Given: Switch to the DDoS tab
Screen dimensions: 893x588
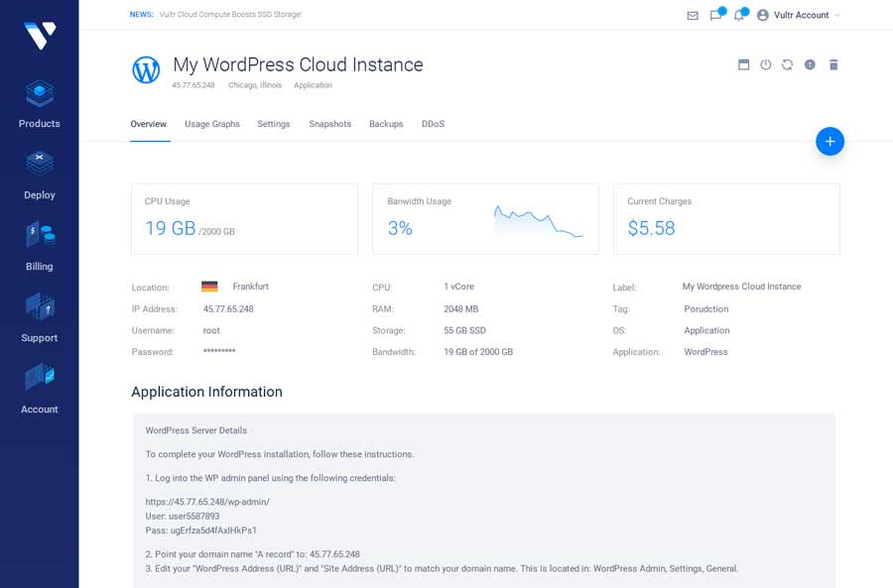Looking at the screenshot, I should click(x=433, y=124).
